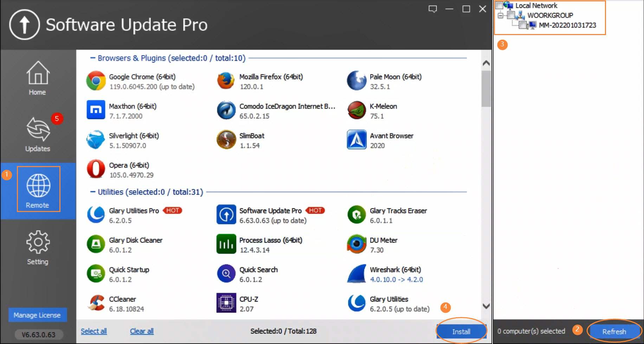Click the Glary Utilities Pro icon
Viewport: 644px width, 344px height.
coord(96,214)
